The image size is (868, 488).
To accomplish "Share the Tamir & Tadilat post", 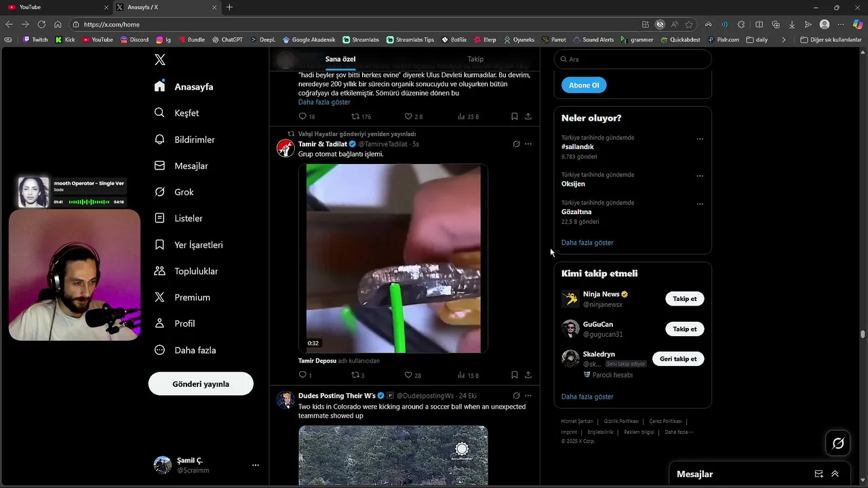I will (528, 375).
